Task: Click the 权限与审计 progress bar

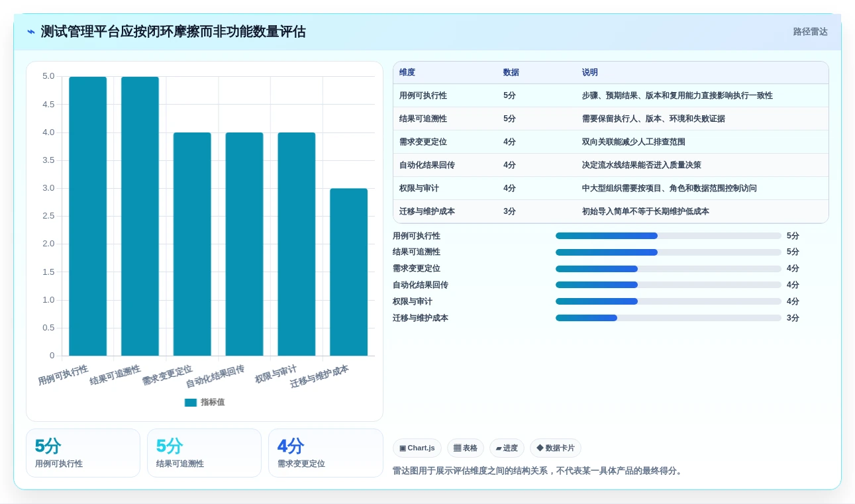Action: (x=668, y=301)
